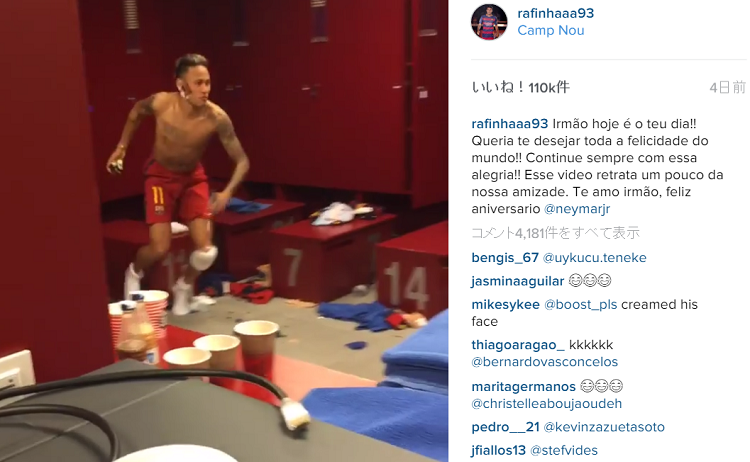Open rafinhaaa93 username in post header
750x462 pixels.
click(x=555, y=13)
